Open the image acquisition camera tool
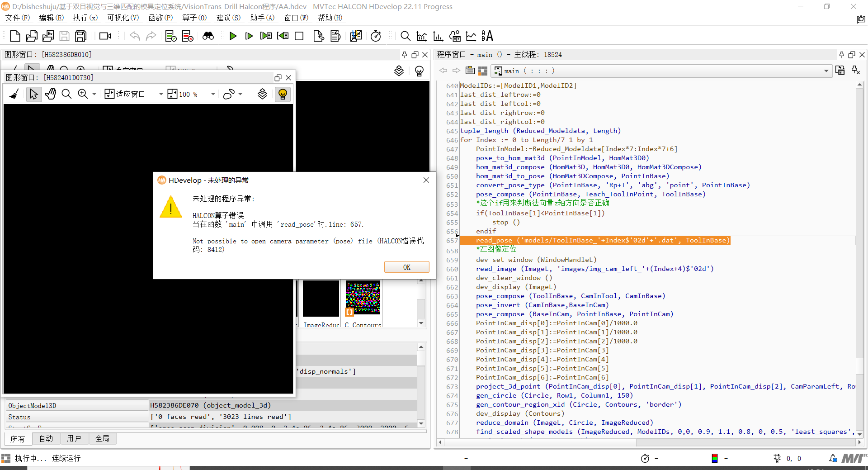Image resolution: width=868 pixels, height=470 pixels. tap(105, 36)
